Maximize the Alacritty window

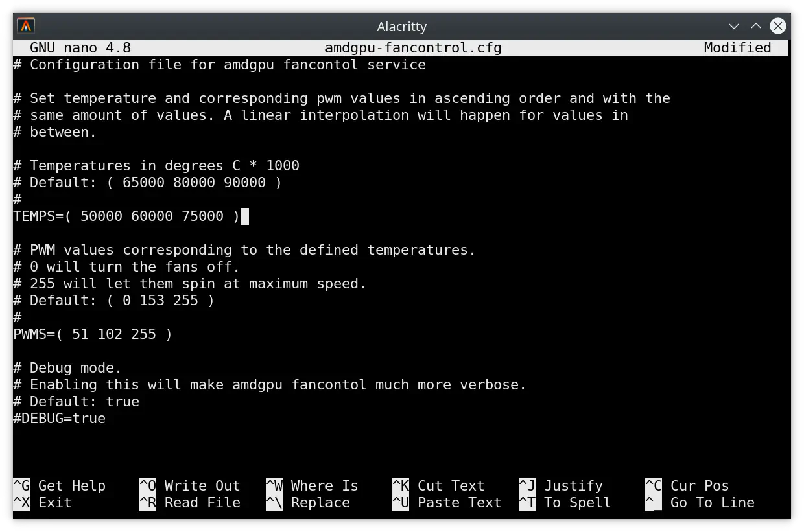point(755,27)
